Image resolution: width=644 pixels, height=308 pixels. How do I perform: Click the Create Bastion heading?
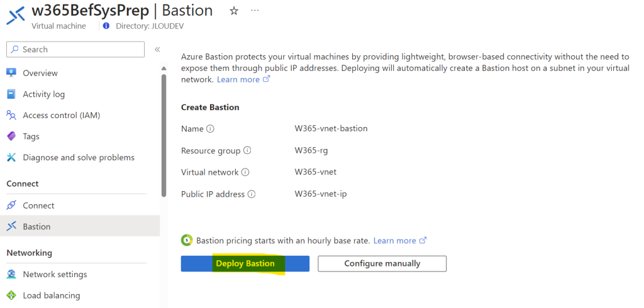pos(210,107)
